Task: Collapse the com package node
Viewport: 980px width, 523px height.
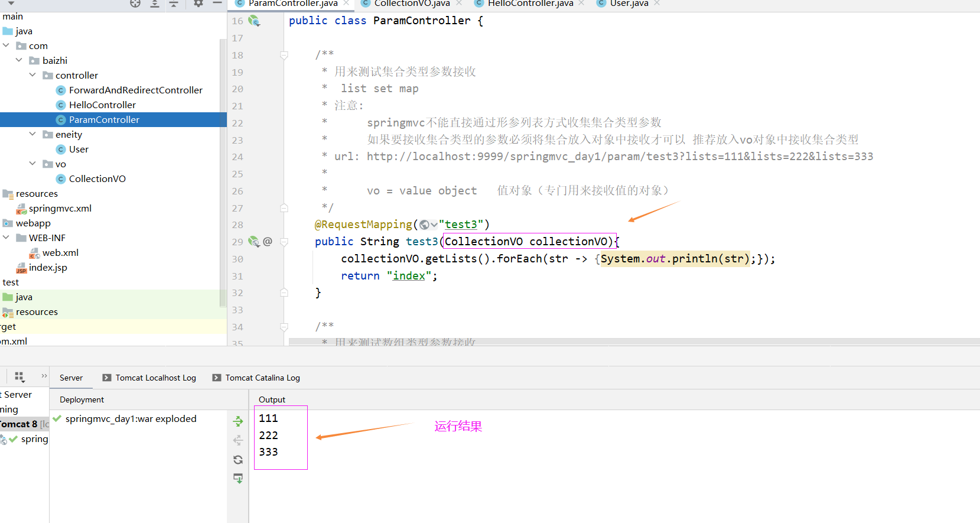Action: (x=6, y=45)
